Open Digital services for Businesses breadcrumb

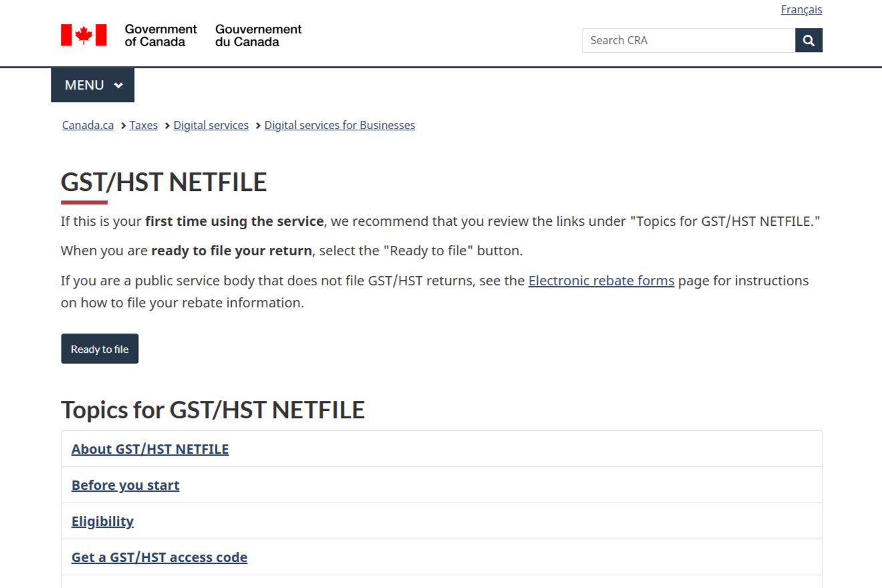339,126
